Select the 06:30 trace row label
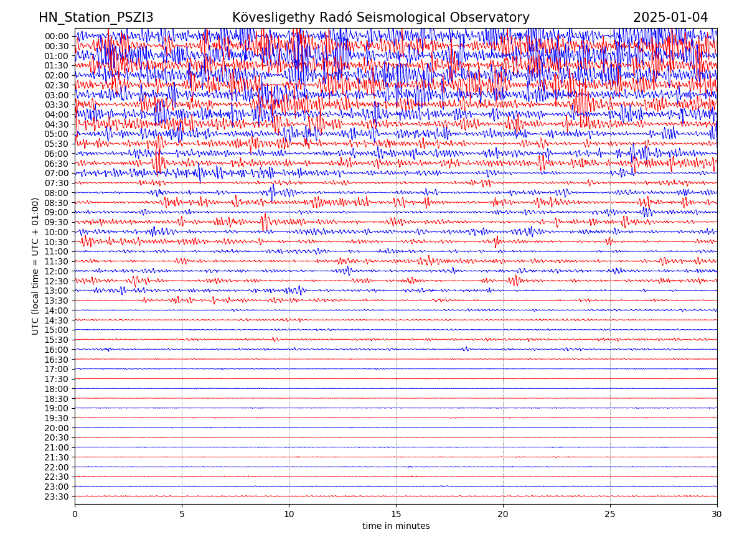The width and height of the screenshot is (747, 560). tap(56, 164)
